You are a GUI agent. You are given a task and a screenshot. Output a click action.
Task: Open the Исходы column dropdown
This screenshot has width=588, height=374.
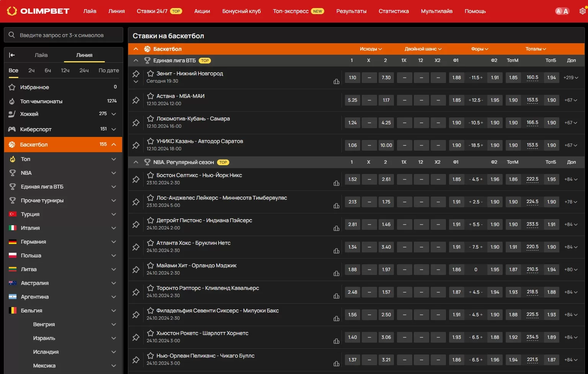tap(371, 49)
